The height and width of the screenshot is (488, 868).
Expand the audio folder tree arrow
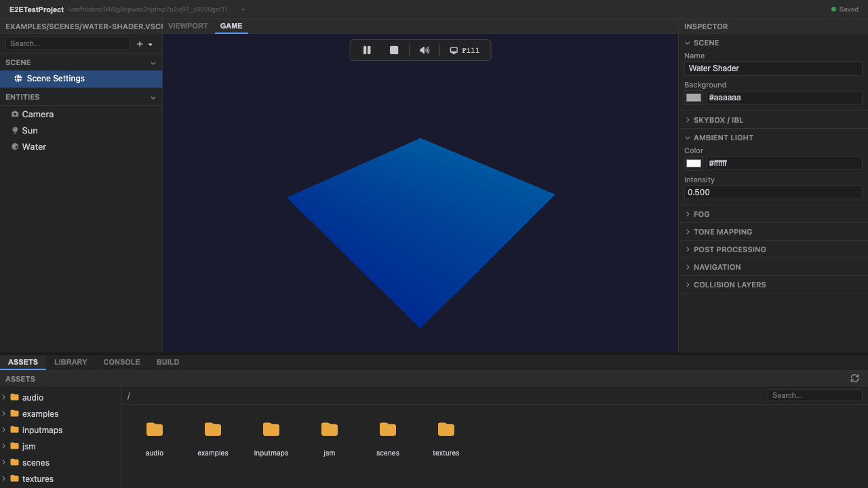(x=4, y=397)
